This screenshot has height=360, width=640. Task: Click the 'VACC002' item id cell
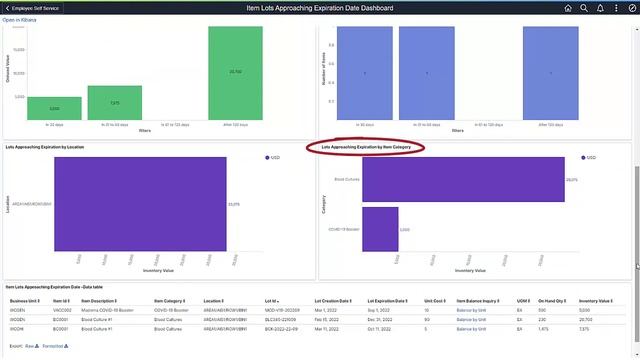tap(62, 311)
